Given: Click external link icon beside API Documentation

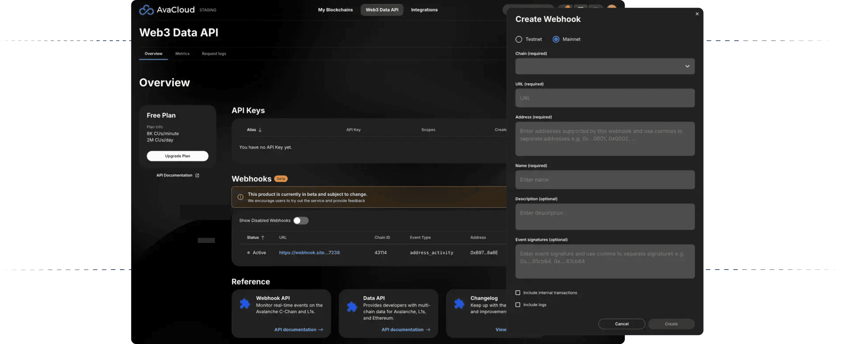Looking at the screenshot, I should click(197, 175).
